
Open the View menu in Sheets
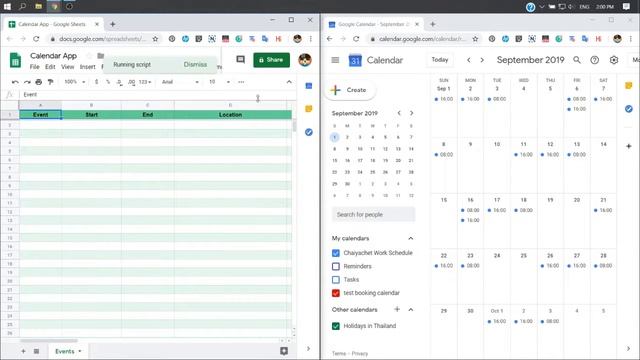pyautogui.click(x=68, y=67)
